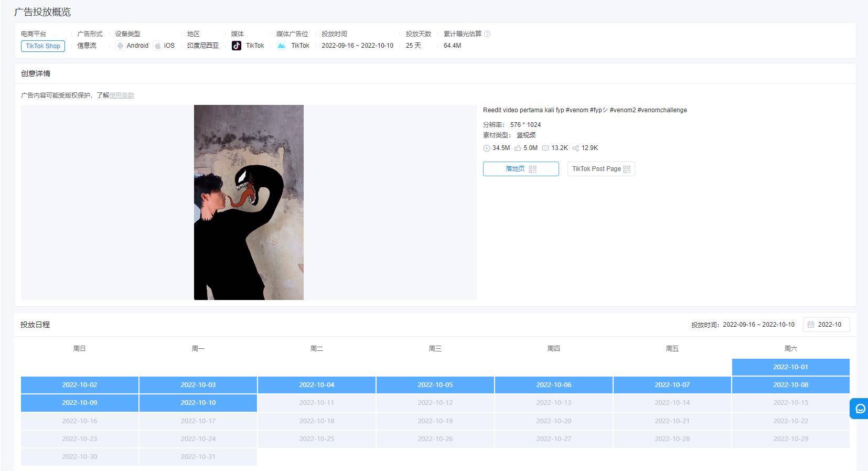Image resolution: width=868 pixels, height=471 pixels.
Task: Open the customer chat support icon
Action: pos(860,409)
